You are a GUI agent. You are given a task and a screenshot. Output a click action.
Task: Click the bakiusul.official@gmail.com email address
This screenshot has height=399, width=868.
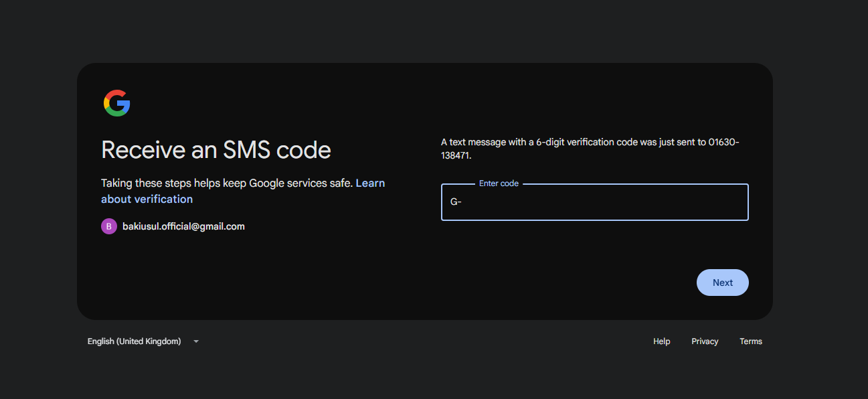183,226
